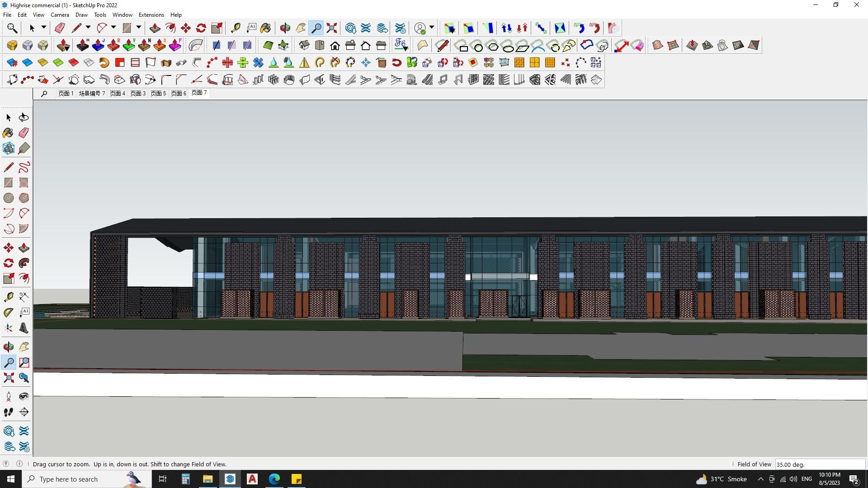This screenshot has width=868, height=488.
Task: Open the Window menu
Action: point(122,14)
